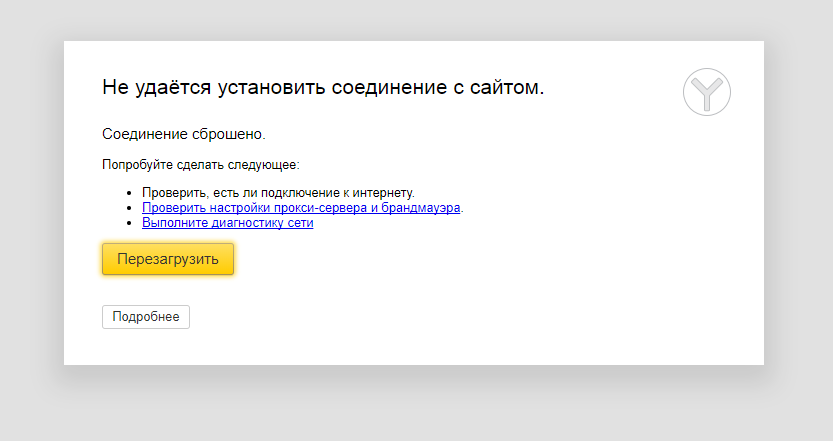This screenshot has width=833, height=441.
Task: Click the bullet marker before the internet connection item
Action: click(129, 193)
